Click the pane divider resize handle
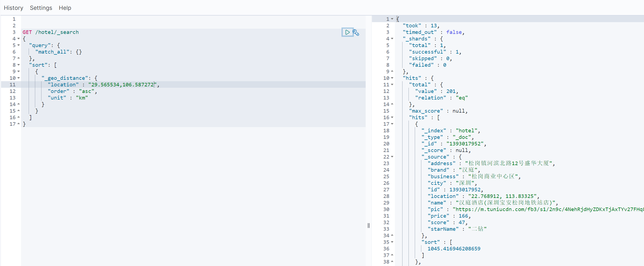The width and height of the screenshot is (644, 266). pos(369,226)
